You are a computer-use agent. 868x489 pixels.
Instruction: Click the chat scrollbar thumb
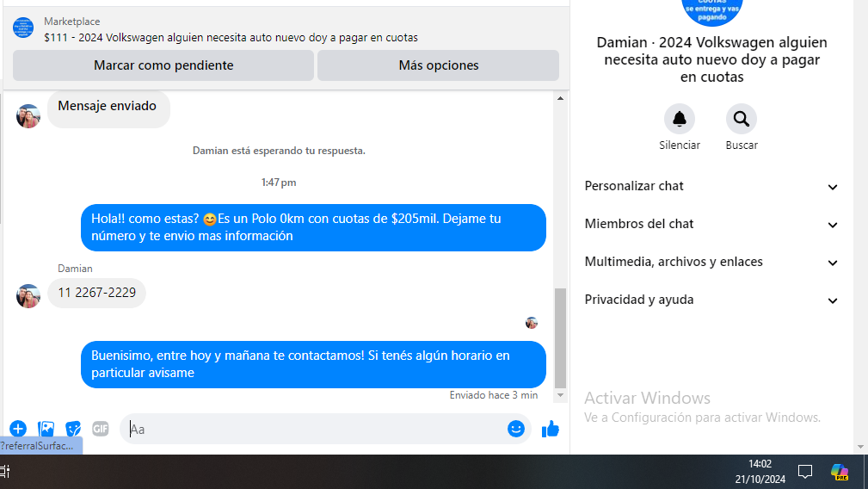[x=560, y=337]
